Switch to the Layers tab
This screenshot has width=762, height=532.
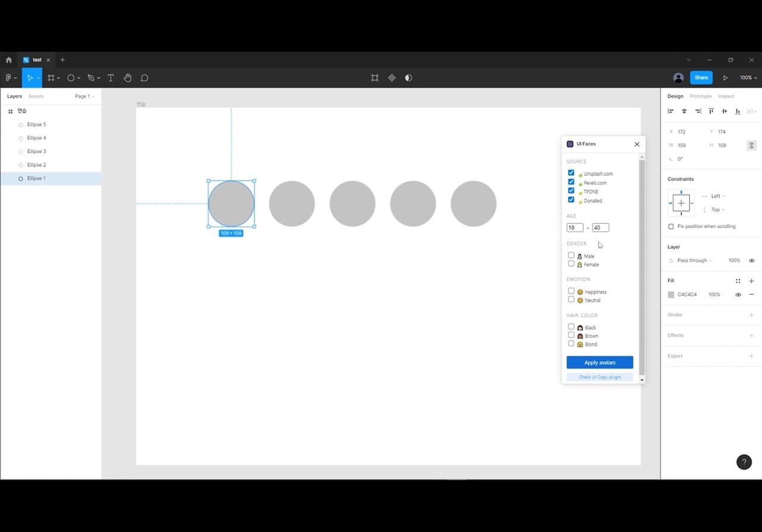pyautogui.click(x=14, y=96)
